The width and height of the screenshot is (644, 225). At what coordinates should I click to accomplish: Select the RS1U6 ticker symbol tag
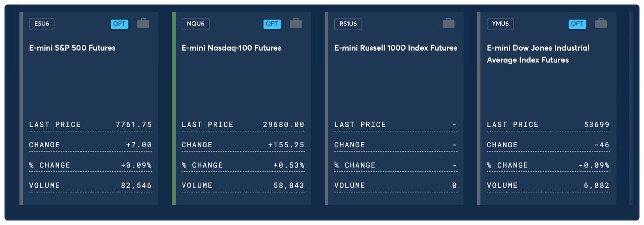(348, 24)
